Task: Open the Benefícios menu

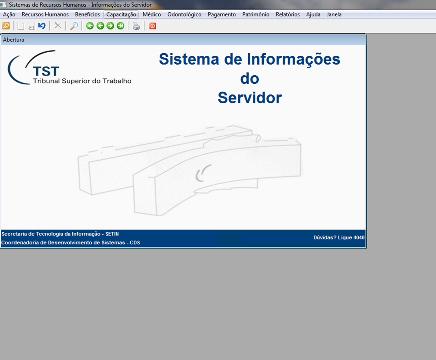Action: (87, 14)
